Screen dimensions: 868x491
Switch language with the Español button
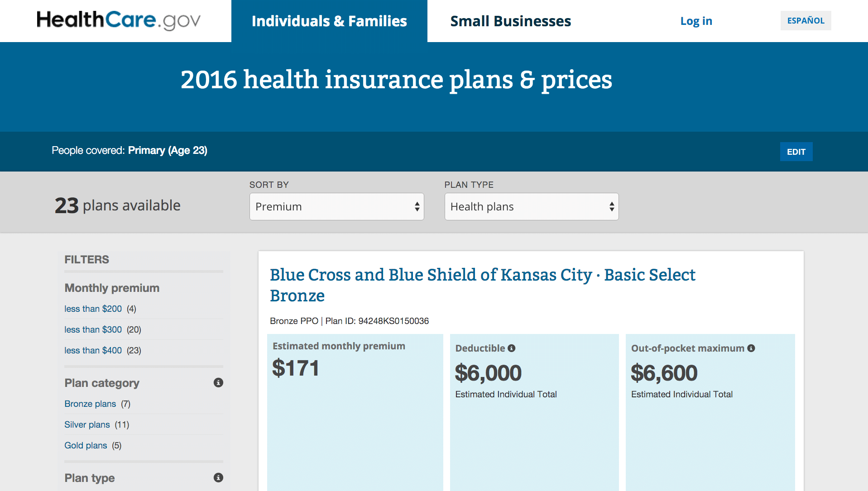point(806,21)
